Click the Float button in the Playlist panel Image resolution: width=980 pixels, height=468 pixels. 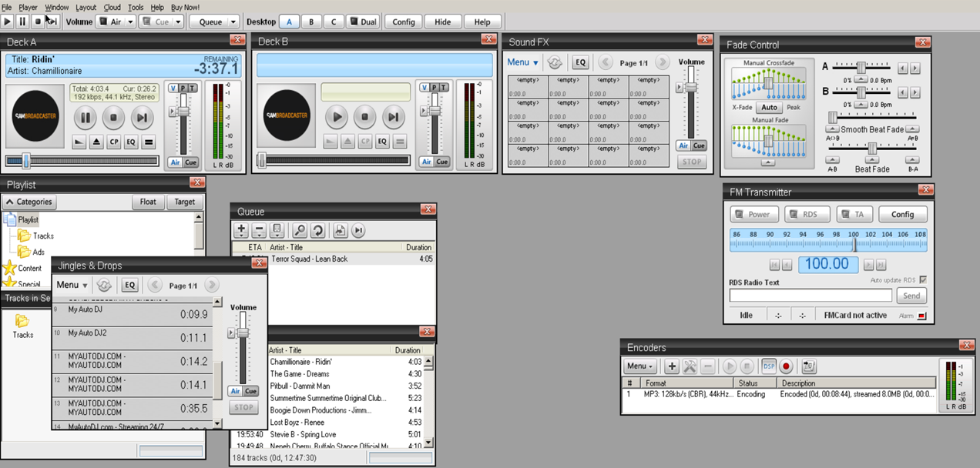[147, 202]
